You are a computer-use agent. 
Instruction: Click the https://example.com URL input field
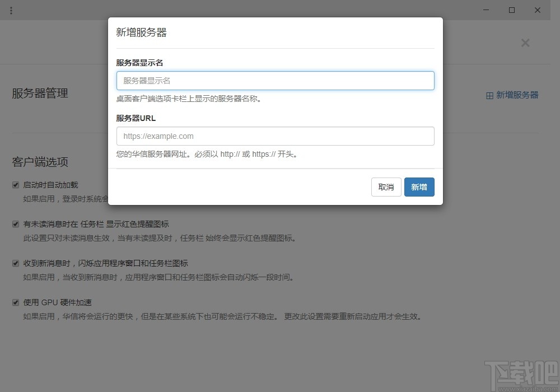click(x=275, y=136)
